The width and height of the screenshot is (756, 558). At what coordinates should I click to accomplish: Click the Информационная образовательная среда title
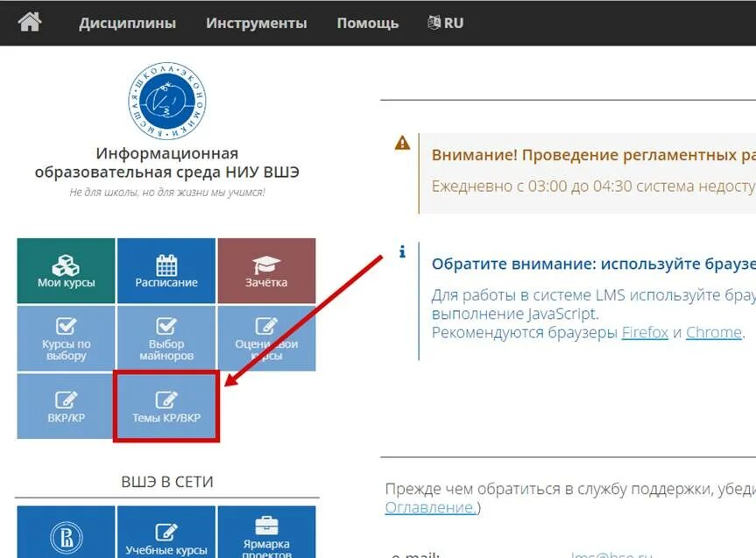166,163
